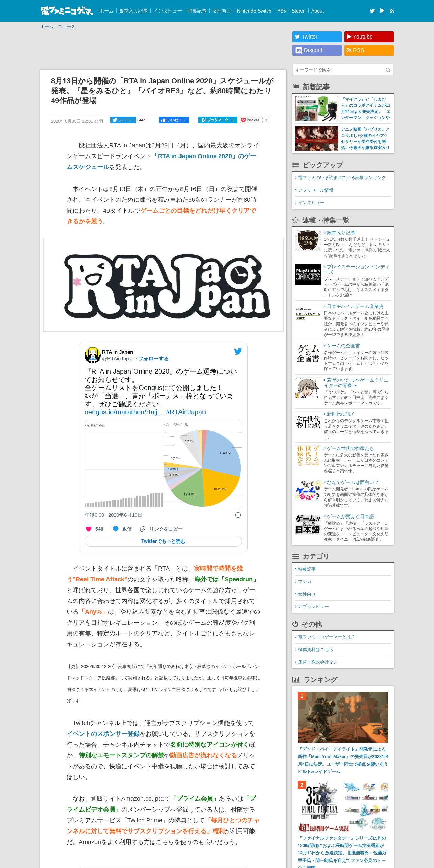This screenshot has height=868, width=434.
Task: Click the 電ファミニコゲーマー site logo
Action: [67, 11]
